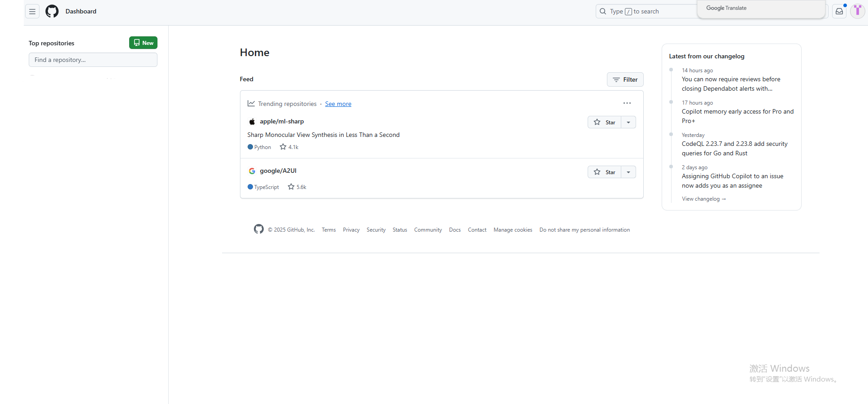Open the hamburger navigation menu
This screenshot has width=868, height=404.
[32, 12]
